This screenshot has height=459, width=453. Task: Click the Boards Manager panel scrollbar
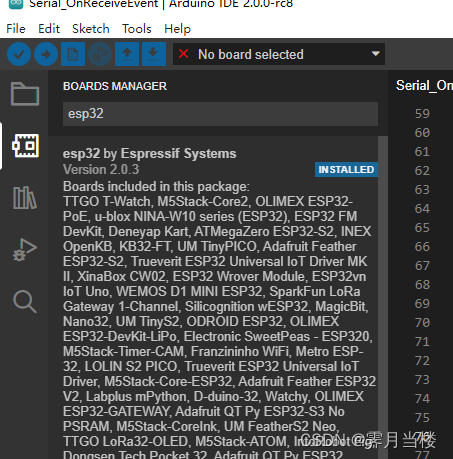(x=383, y=297)
